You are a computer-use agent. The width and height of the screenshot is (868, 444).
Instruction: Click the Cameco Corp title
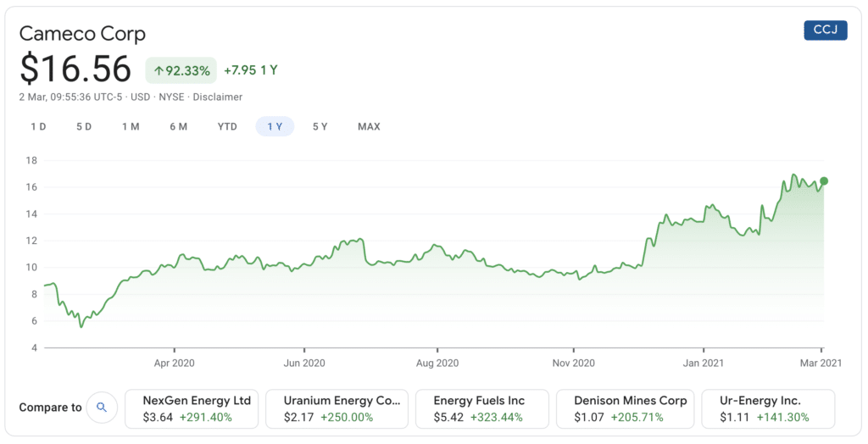click(82, 34)
